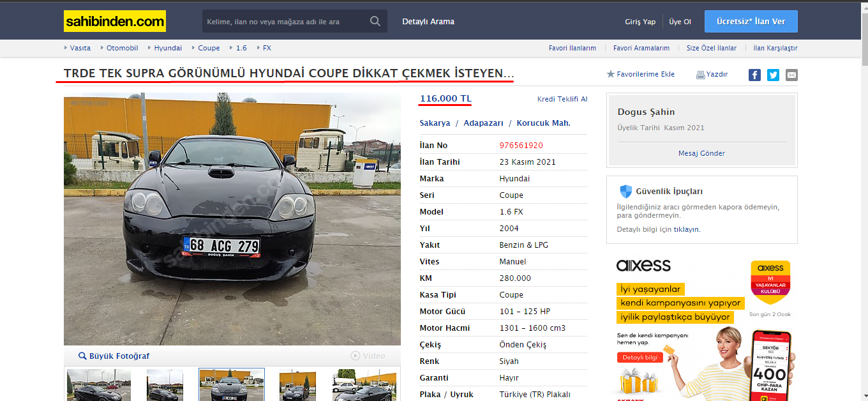Click the Güvenlik İpuçları shield icon
Viewport: 868px width, 401px height.
click(625, 191)
